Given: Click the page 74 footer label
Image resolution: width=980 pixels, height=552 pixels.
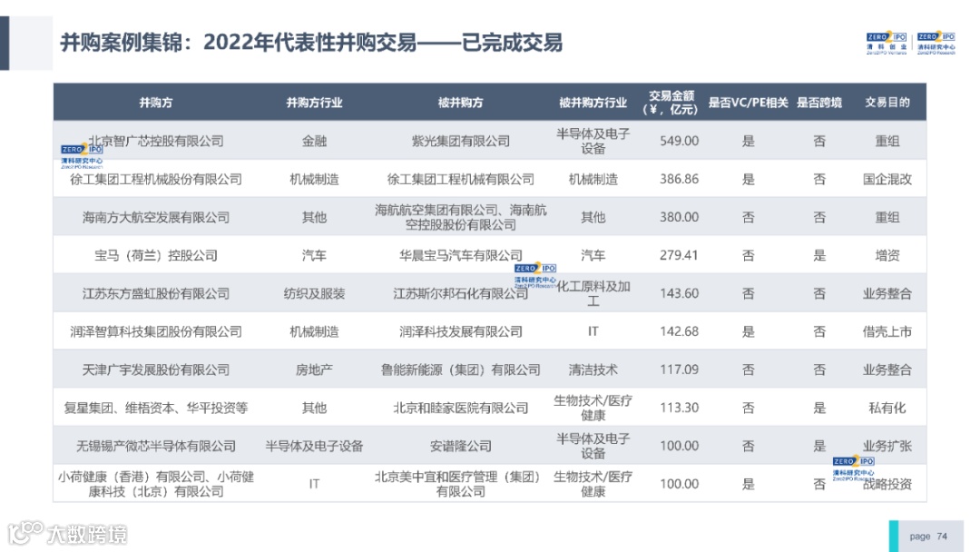Looking at the screenshot, I should (928, 537).
